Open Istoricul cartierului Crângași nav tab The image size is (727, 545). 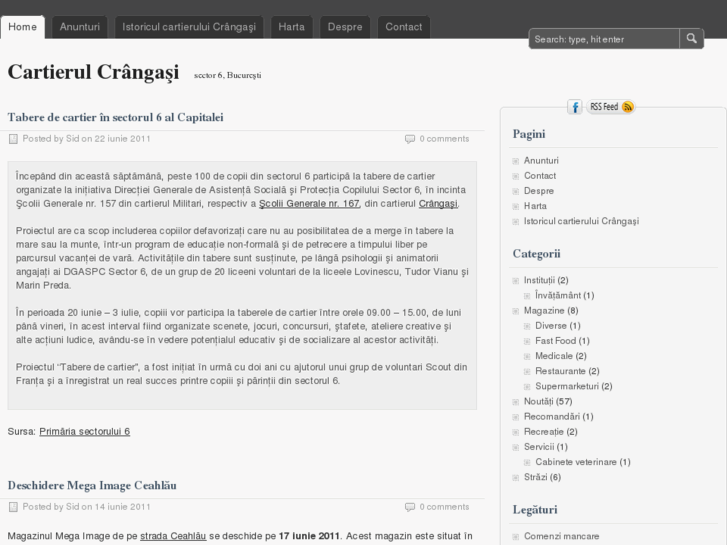[x=189, y=27]
